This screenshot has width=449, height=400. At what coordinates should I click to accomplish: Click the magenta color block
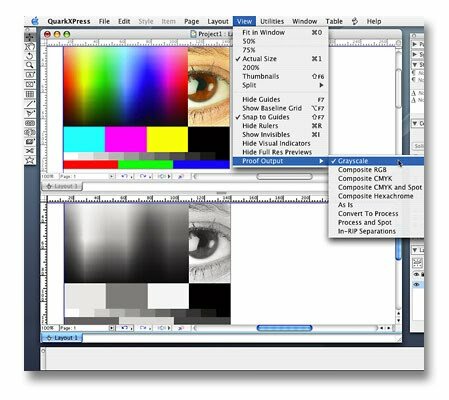126,139
